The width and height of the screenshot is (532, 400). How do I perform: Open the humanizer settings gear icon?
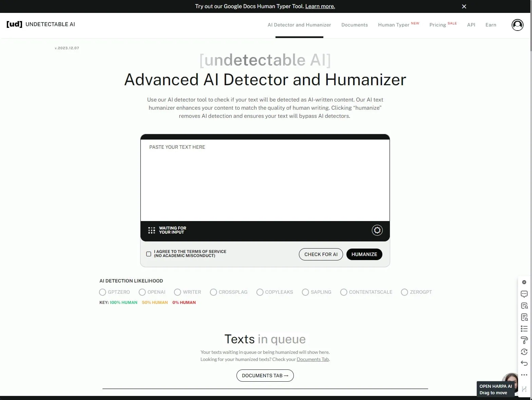(x=377, y=230)
